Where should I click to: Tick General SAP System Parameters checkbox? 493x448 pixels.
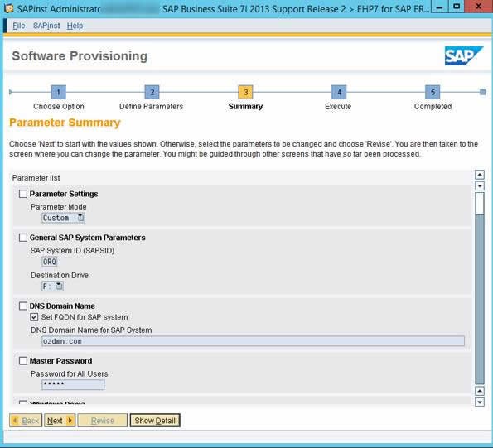coord(23,237)
